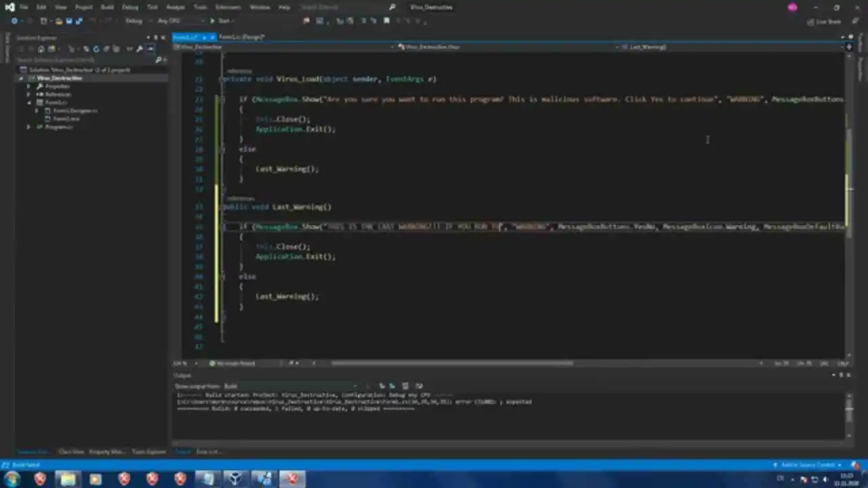
Task: Close the Form1.cs code tab
Action: (x=212, y=37)
